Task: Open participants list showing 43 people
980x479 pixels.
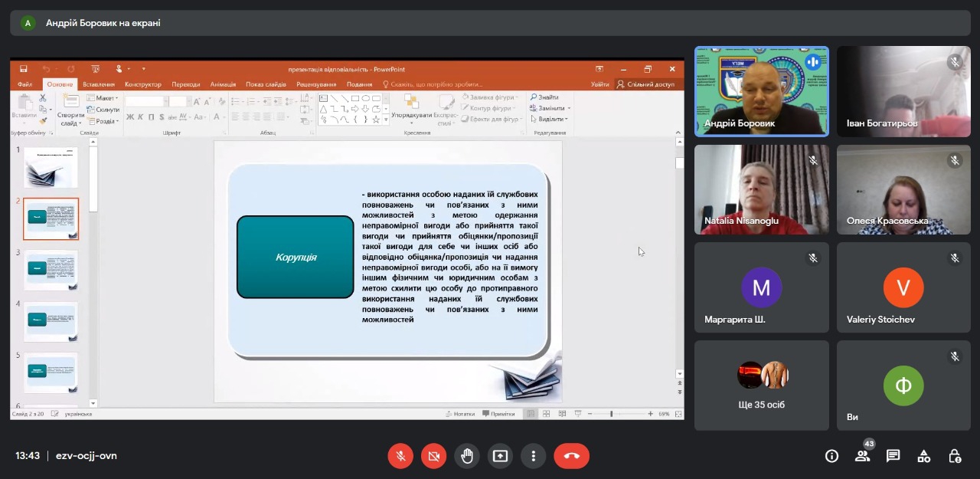Action: [x=862, y=456]
